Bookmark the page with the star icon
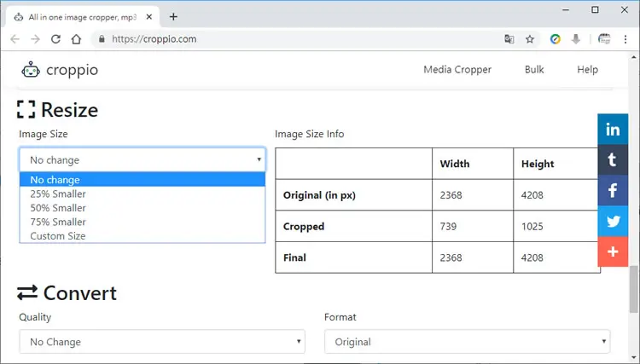This screenshot has width=640, height=364. point(530,39)
